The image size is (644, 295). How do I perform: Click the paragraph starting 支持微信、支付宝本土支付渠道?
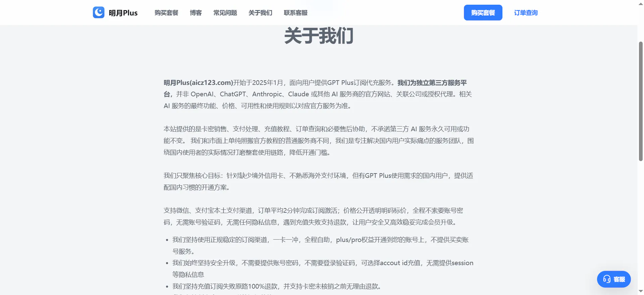pyautogui.click(x=313, y=216)
